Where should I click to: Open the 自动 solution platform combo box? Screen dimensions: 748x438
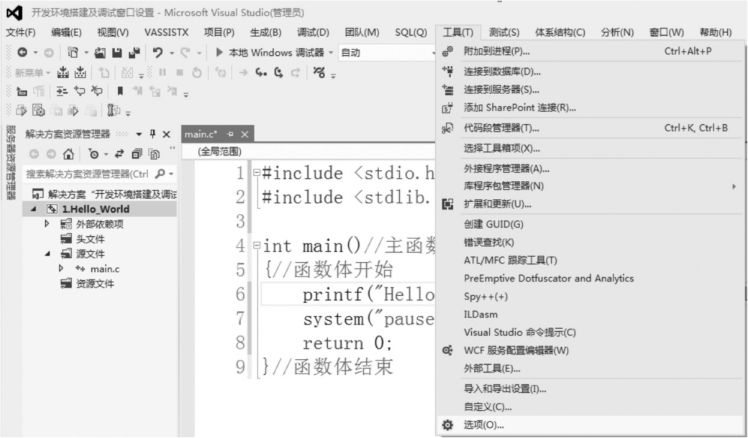[x=387, y=52]
